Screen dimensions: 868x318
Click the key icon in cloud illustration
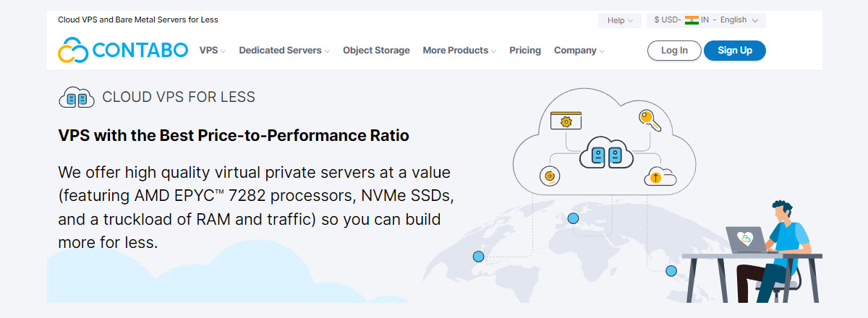tap(650, 120)
